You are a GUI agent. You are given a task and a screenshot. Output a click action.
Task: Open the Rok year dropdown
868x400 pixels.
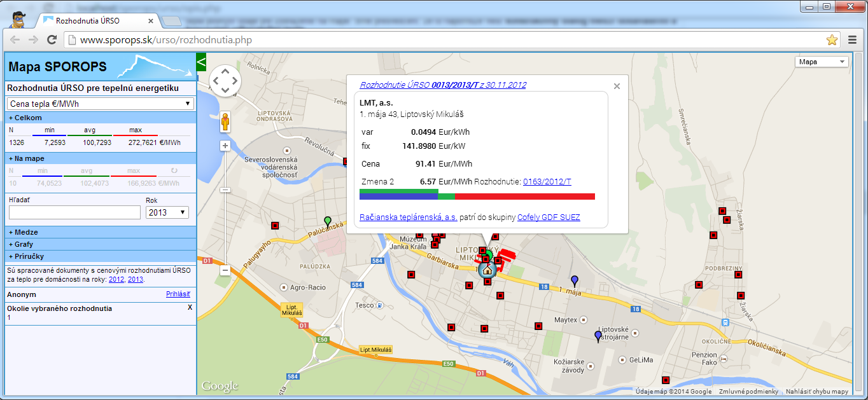[x=167, y=212]
